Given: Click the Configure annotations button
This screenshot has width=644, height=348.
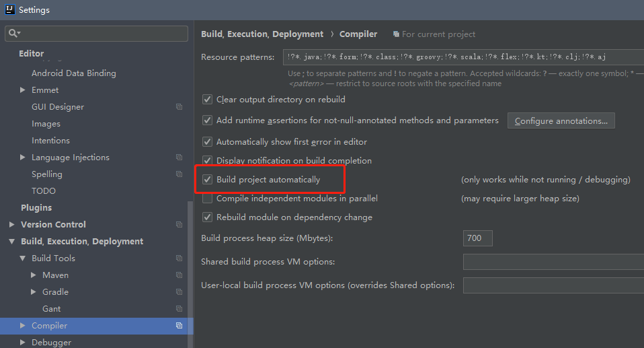Looking at the screenshot, I should [x=561, y=121].
